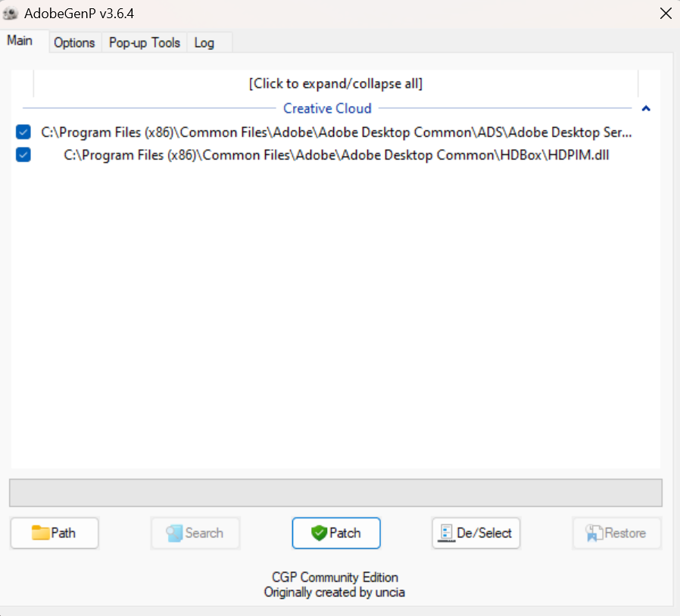Screen dimensions: 680x616
Task: Open the Options tab
Action: (x=74, y=42)
